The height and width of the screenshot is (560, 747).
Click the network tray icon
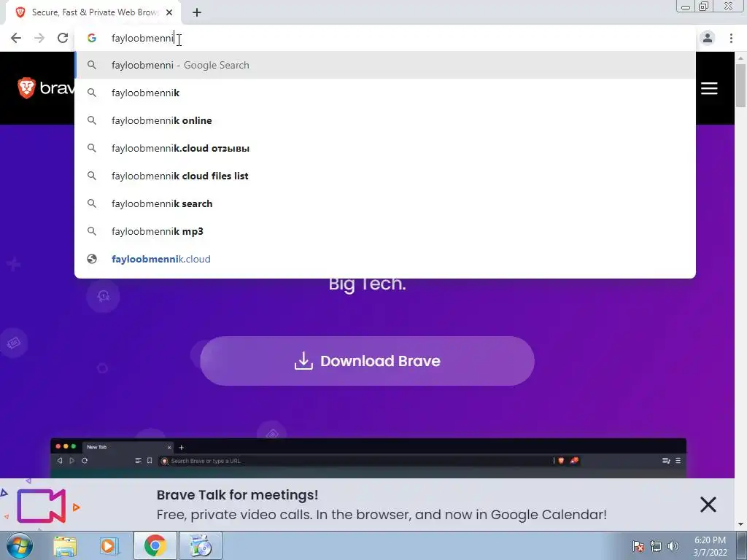tap(656, 546)
